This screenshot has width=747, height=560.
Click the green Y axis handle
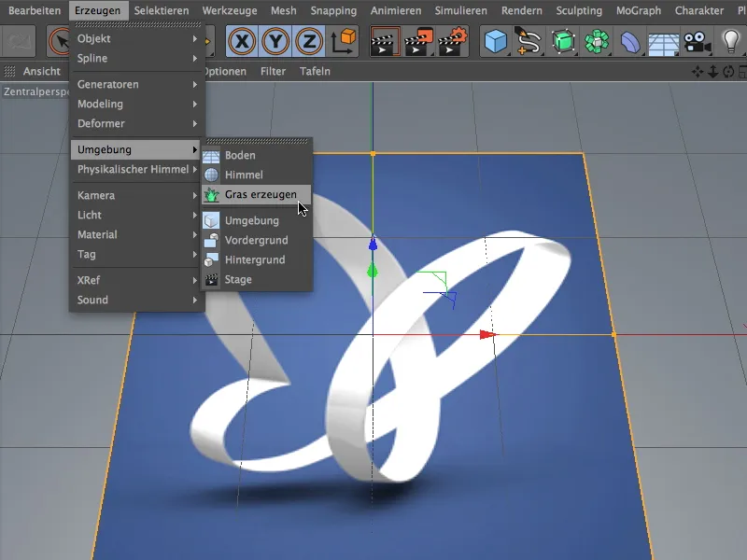pyautogui.click(x=373, y=272)
